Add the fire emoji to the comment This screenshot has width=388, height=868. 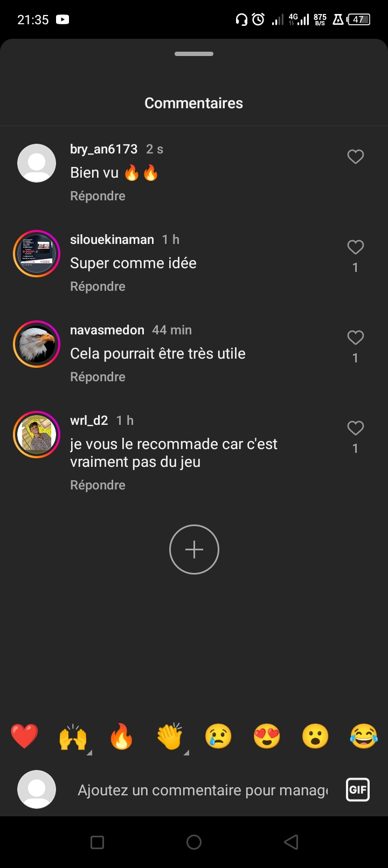(121, 736)
